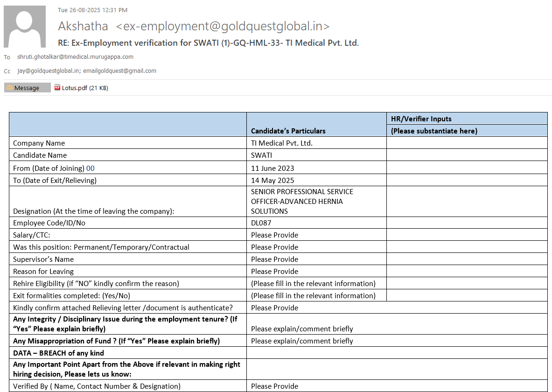Click the 'Reason for Leaving' label
552x392 pixels.
point(43,272)
